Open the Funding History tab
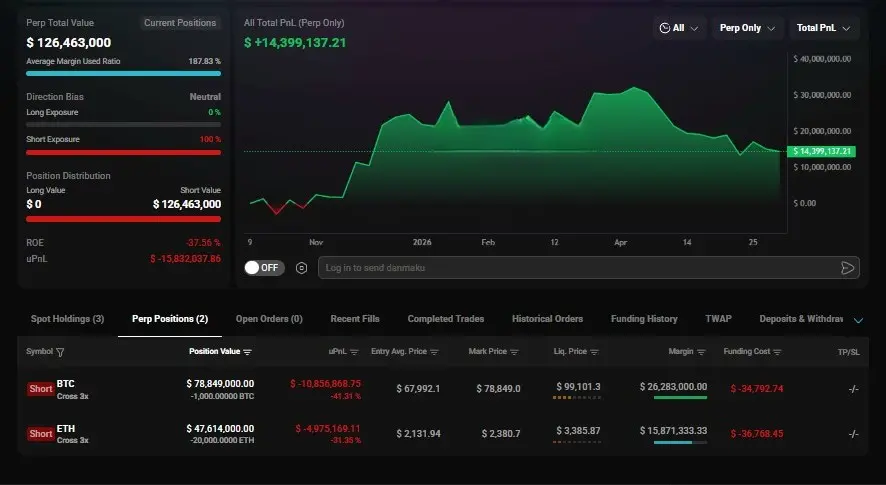The height and width of the screenshot is (485, 886). 644,319
